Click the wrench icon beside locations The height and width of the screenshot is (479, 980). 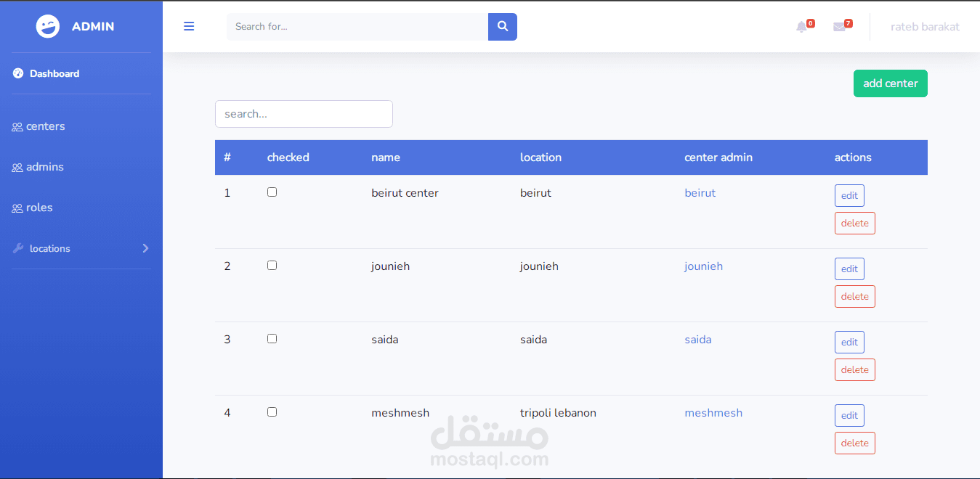tap(18, 248)
